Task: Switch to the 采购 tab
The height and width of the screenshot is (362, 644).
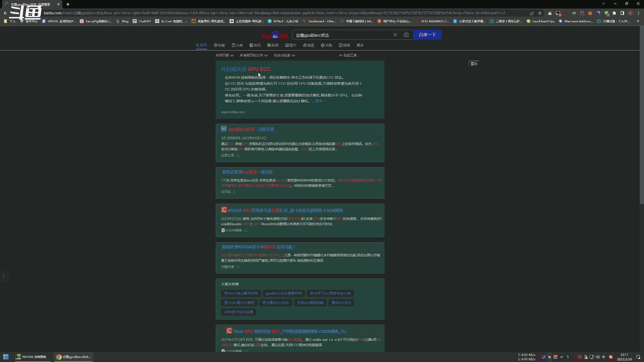Action: pyautogui.click(x=326, y=45)
